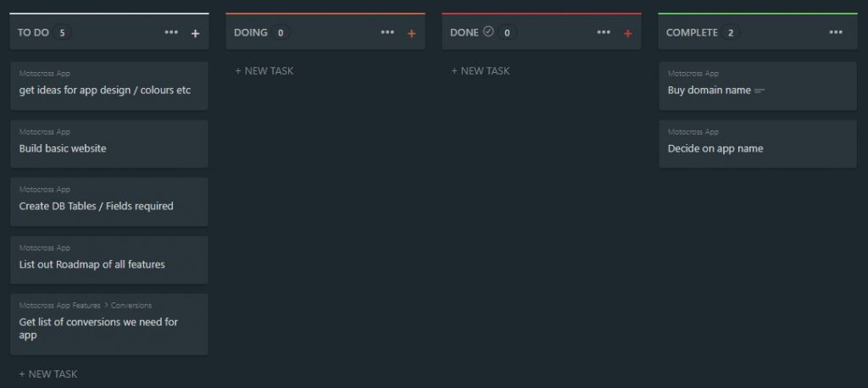The image size is (868, 388).
Task: Open the TO DO column ellipsis menu
Action: point(171,32)
